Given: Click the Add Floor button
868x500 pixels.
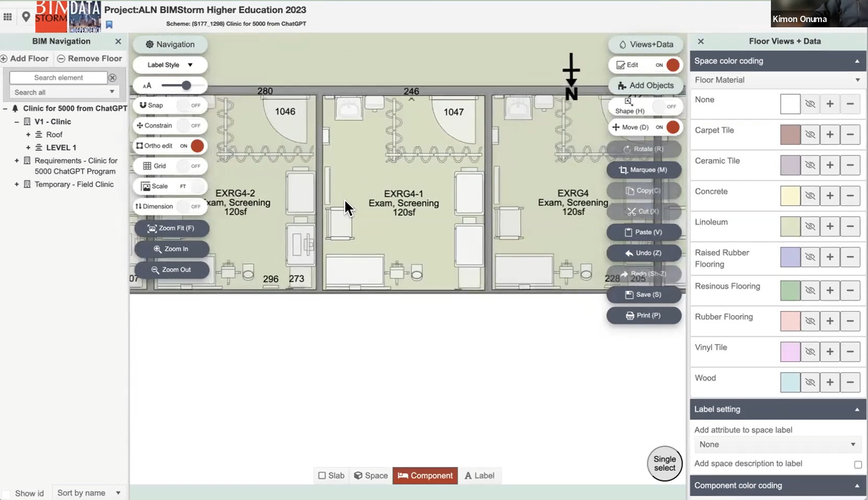Looking at the screenshot, I should pyautogui.click(x=25, y=58).
